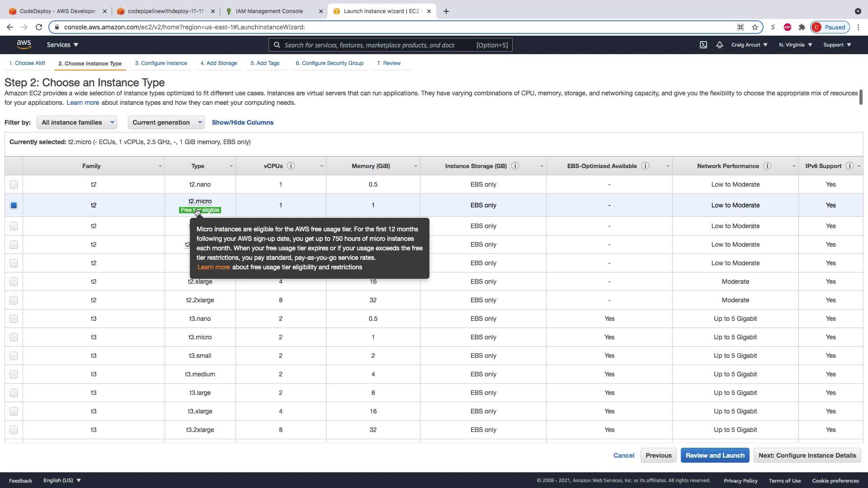Click info icon beside Instance Storage
Viewport: 868px width, 488px height.
click(x=515, y=166)
